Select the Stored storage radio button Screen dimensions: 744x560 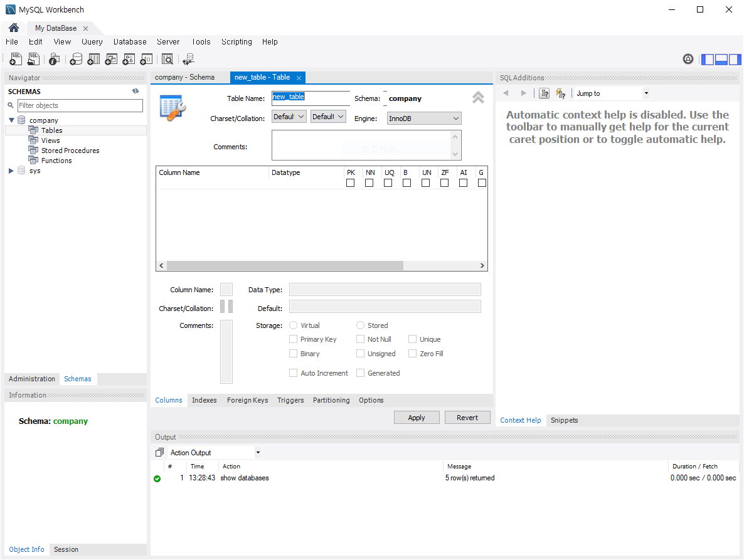tap(361, 325)
